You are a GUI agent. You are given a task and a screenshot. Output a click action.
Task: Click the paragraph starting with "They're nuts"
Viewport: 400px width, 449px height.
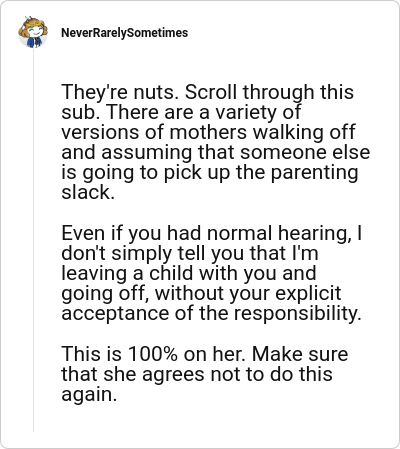(x=216, y=142)
